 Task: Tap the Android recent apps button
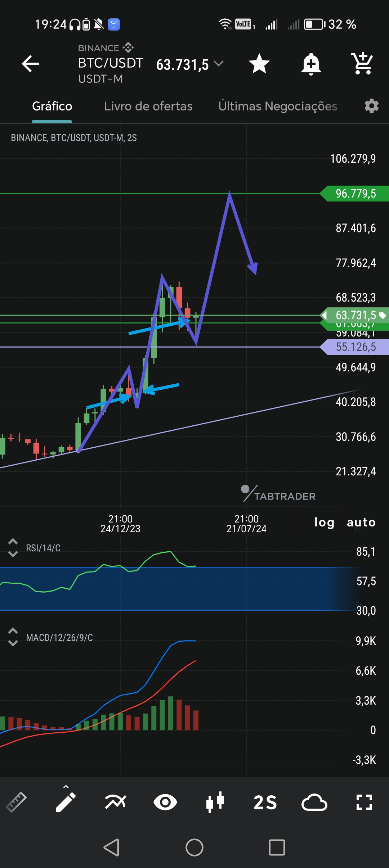click(277, 847)
